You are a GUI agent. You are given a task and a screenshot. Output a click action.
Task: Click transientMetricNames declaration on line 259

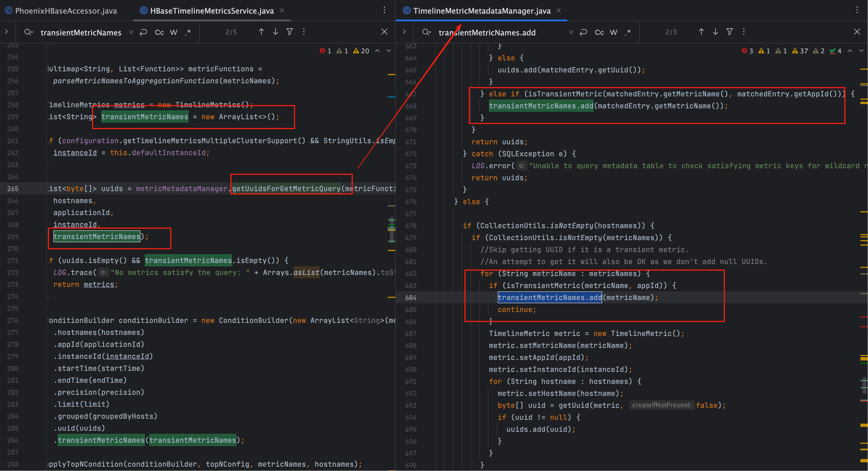click(x=145, y=117)
